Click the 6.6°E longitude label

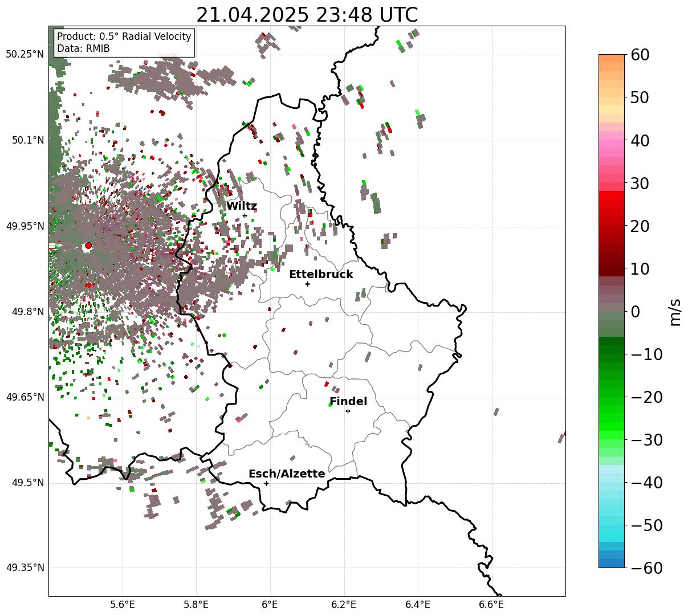click(491, 605)
